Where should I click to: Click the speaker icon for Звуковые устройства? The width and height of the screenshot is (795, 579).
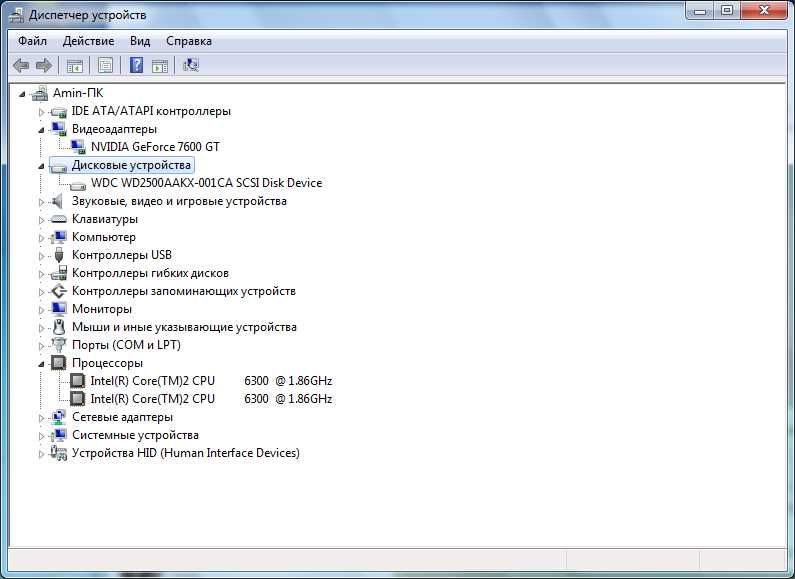tap(58, 201)
